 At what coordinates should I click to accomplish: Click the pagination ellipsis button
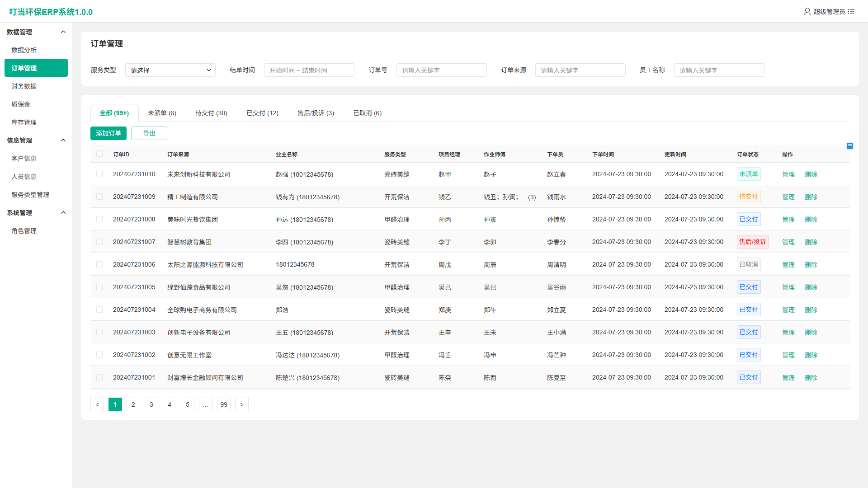click(206, 404)
